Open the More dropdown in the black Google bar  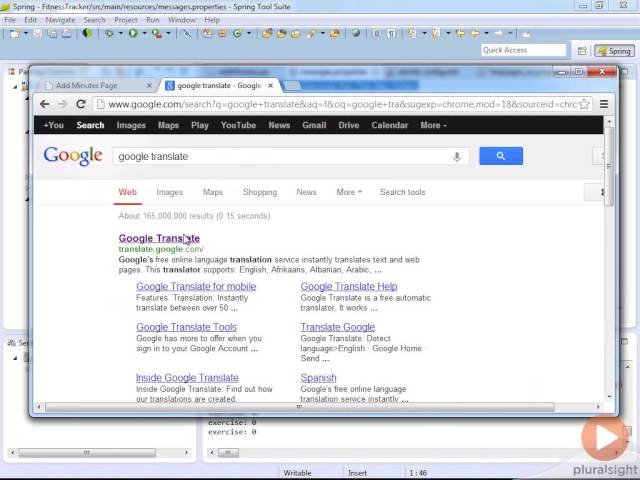[x=433, y=125]
